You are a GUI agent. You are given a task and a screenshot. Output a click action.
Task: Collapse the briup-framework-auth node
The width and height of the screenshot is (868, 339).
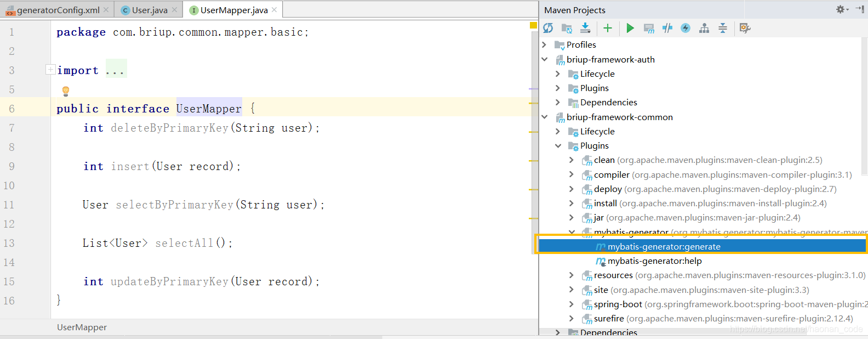tap(544, 59)
